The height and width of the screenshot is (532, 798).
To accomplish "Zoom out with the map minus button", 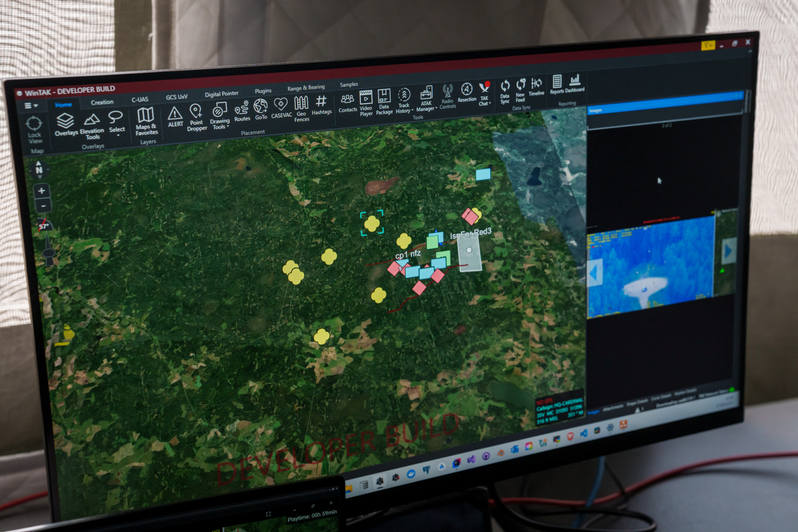I will coord(43,206).
